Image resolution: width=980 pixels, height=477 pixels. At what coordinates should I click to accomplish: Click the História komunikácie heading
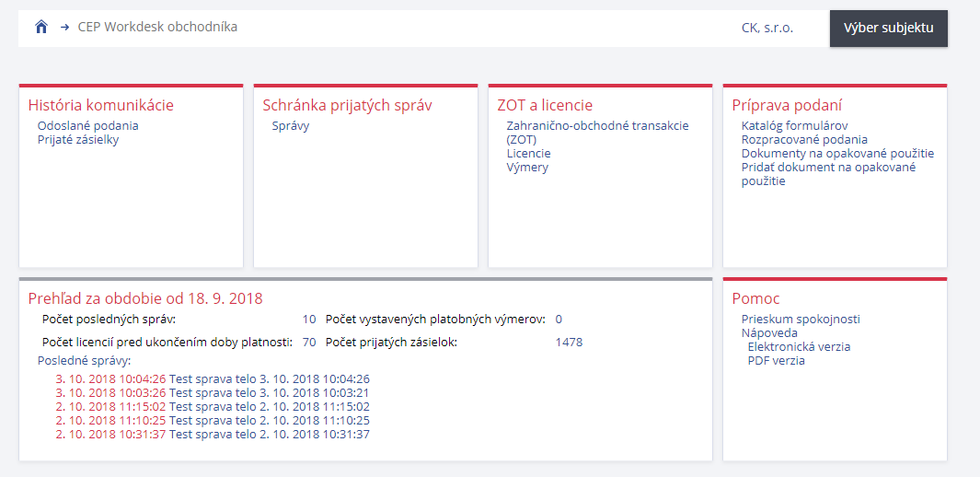[x=100, y=105]
